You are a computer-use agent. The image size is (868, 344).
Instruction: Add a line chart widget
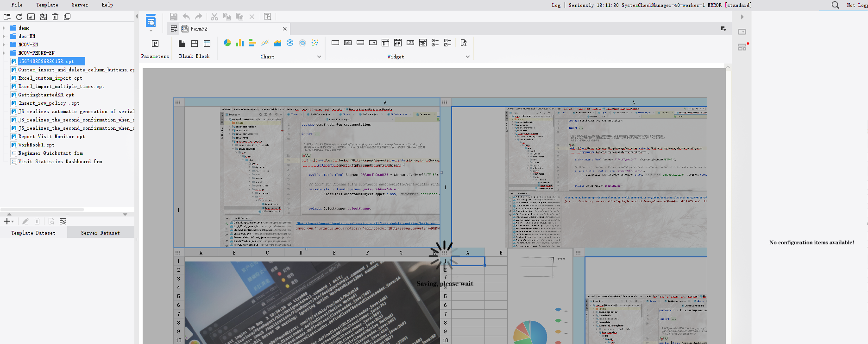(265, 43)
